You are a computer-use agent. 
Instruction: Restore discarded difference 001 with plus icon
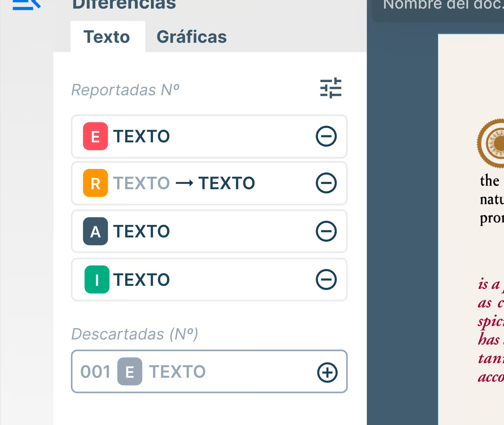pos(327,372)
